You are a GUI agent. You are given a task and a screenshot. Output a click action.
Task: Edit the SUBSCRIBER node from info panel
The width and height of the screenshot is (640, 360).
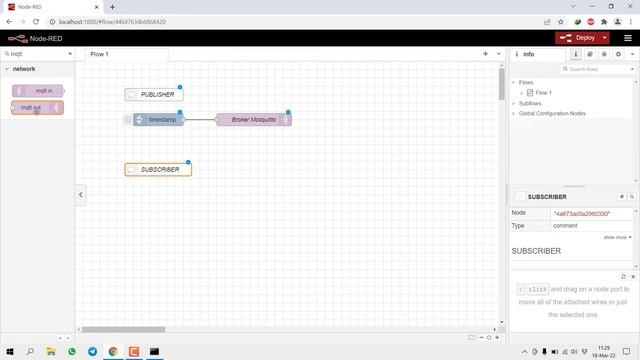(x=622, y=197)
